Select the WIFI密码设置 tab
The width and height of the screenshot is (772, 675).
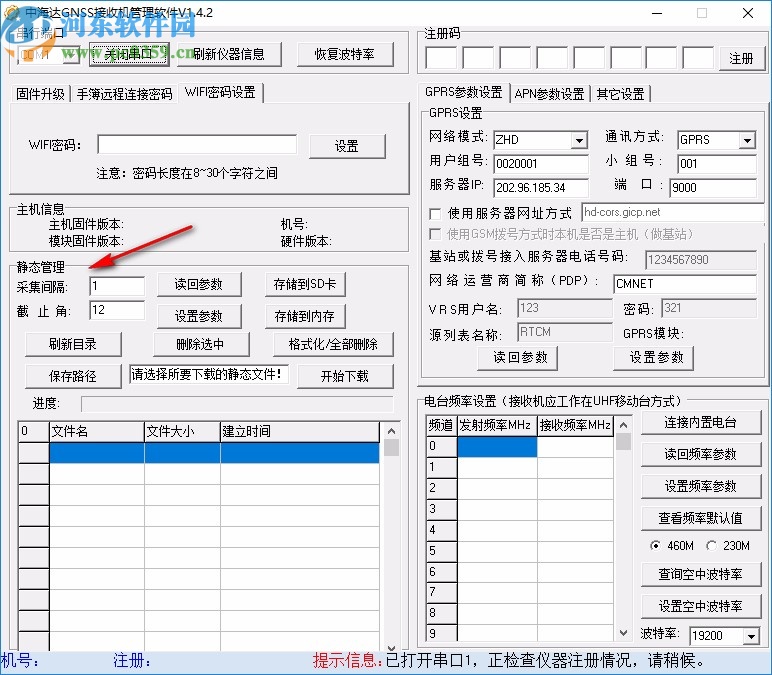click(220, 92)
